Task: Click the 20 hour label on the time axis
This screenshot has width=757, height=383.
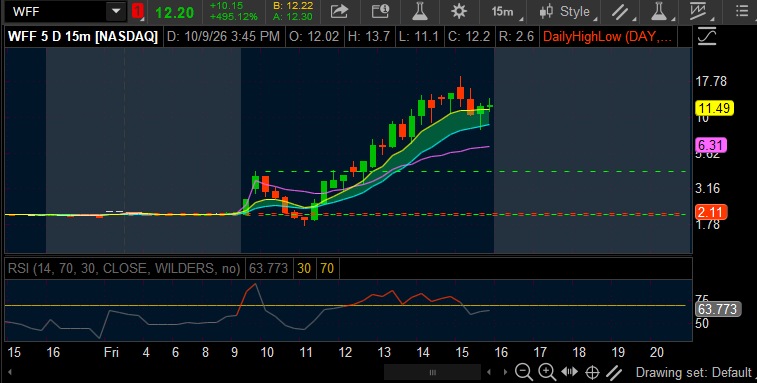Action: point(657,352)
